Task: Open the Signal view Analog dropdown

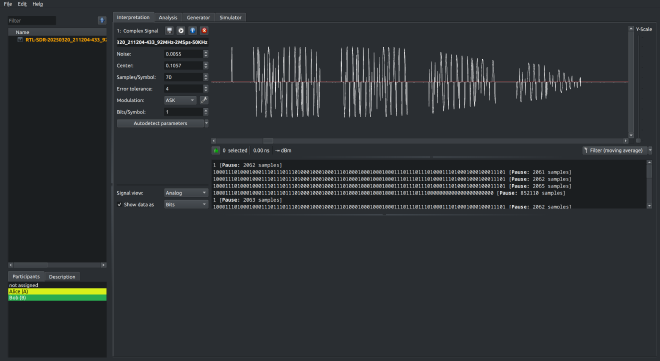Action: click(x=186, y=193)
